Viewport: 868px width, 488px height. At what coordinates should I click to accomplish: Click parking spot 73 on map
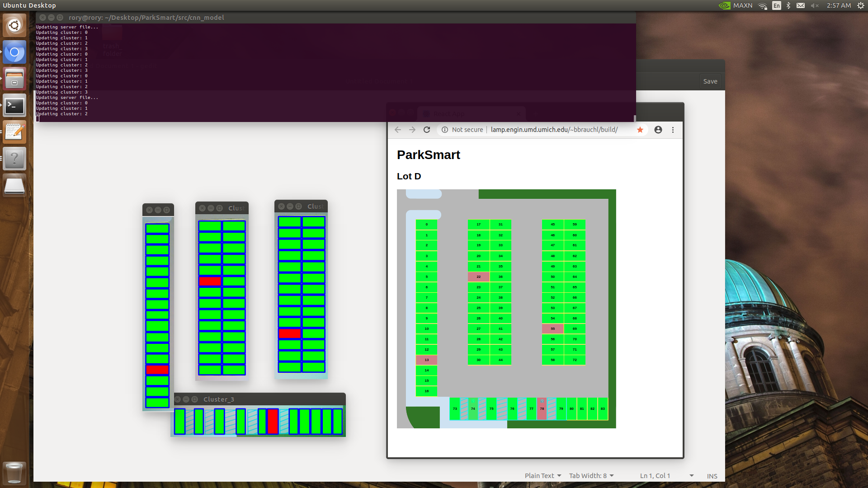[455, 408]
